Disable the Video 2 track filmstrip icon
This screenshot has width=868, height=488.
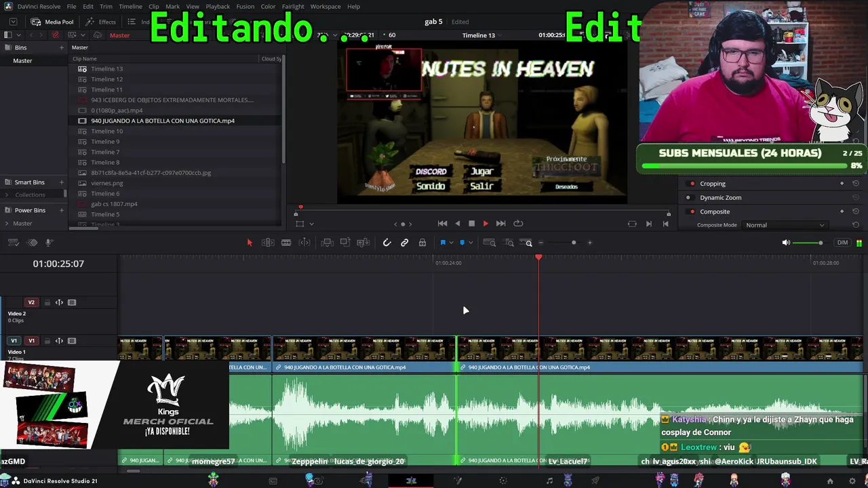coord(72,302)
